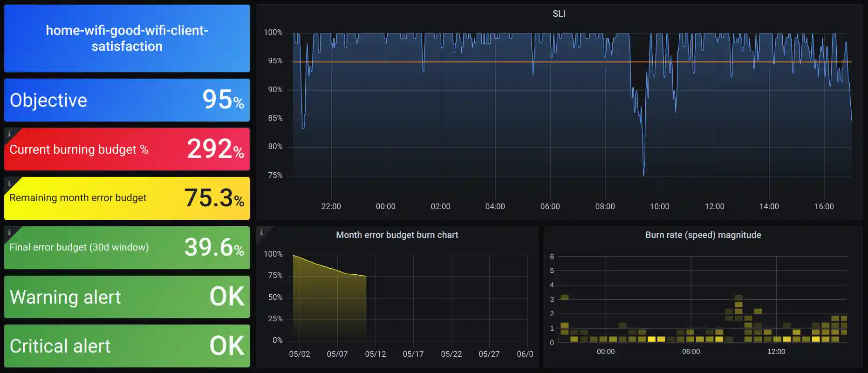Click the 05/07 label on burn chart axis
868x373 pixels.
pos(337,354)
